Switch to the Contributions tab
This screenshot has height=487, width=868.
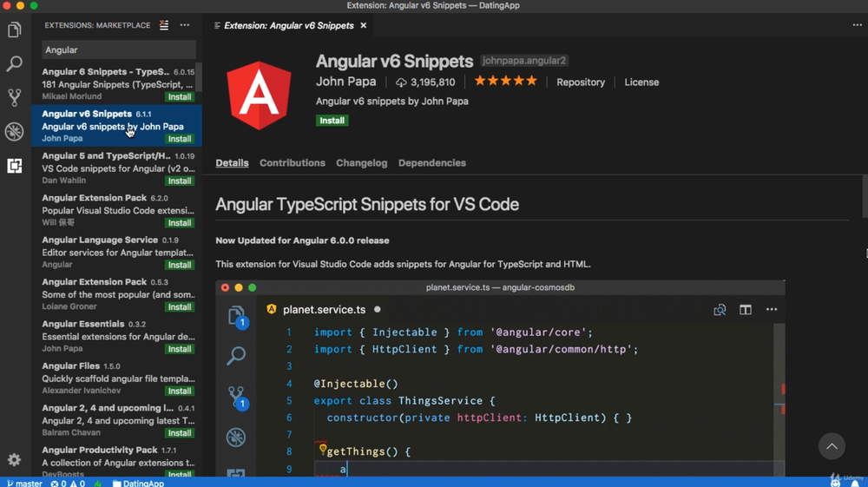pos(293,162)
